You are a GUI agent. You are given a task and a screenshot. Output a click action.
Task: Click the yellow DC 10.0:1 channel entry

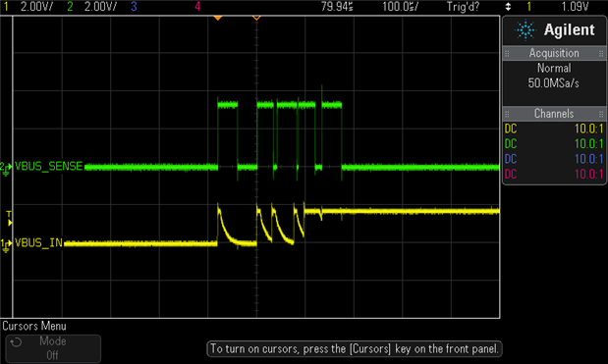coord(554,129)
